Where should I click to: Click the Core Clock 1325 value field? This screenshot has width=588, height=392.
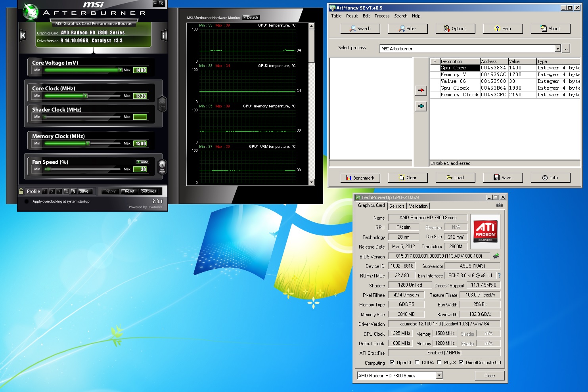pos(140,96)
